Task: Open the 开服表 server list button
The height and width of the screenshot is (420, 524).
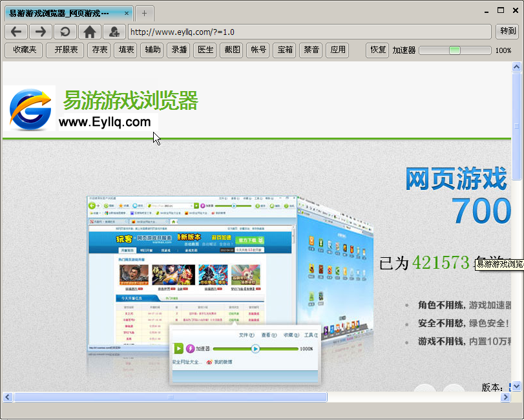Action: tap(65, 50)
